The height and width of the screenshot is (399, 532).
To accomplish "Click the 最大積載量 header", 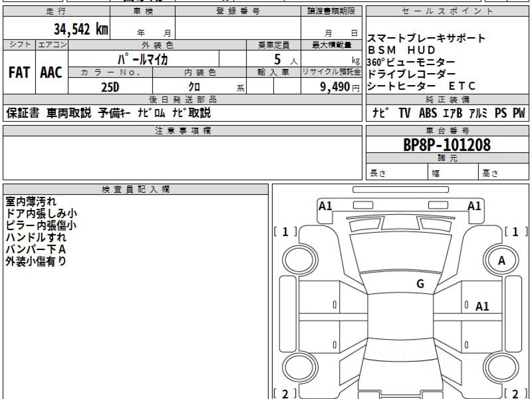I will coord(331,45).
